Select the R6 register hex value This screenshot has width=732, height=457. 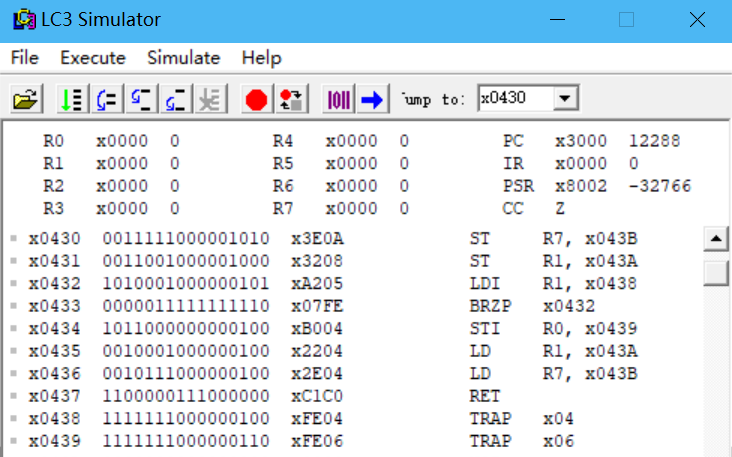click(x=351, y=186)
